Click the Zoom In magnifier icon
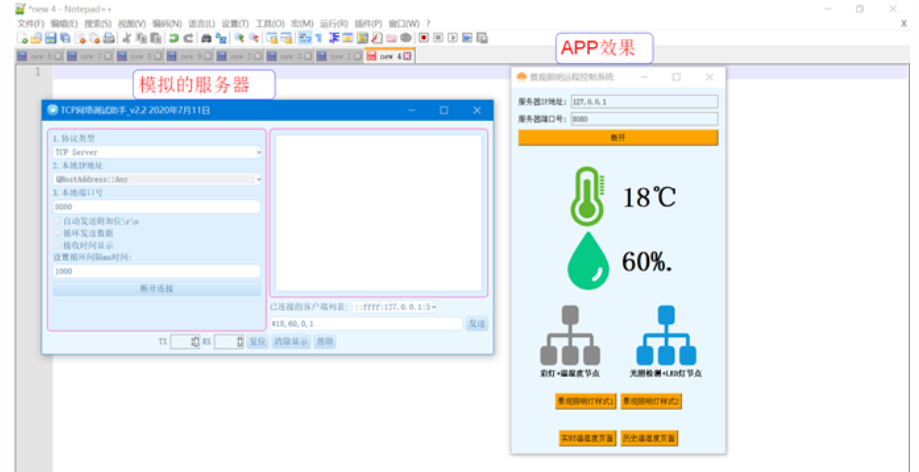This screenshot has height=472, width=919. [239, 38]
